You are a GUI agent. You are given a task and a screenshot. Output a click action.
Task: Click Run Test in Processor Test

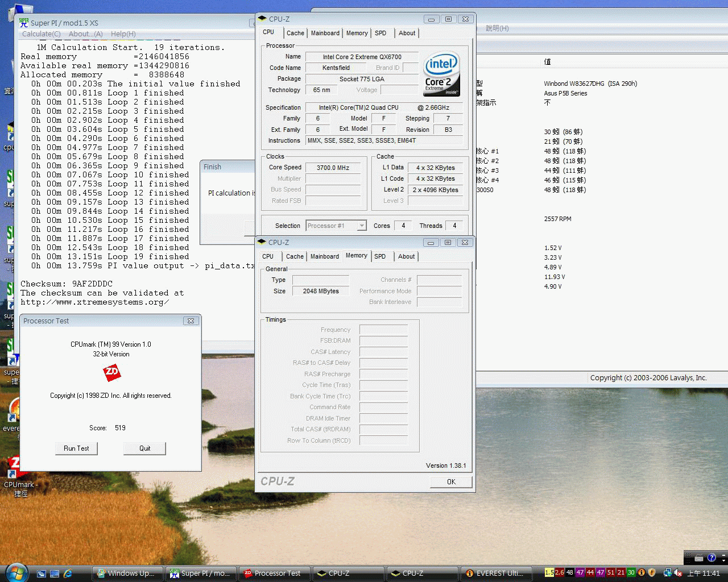pyautogui.click(x=76, y=448)
